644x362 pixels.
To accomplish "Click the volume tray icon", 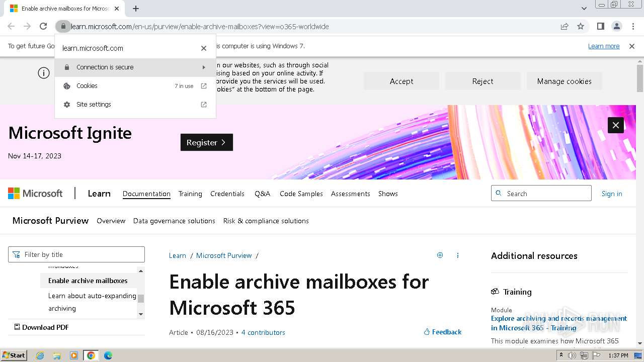I will click(x=572, y=355).
